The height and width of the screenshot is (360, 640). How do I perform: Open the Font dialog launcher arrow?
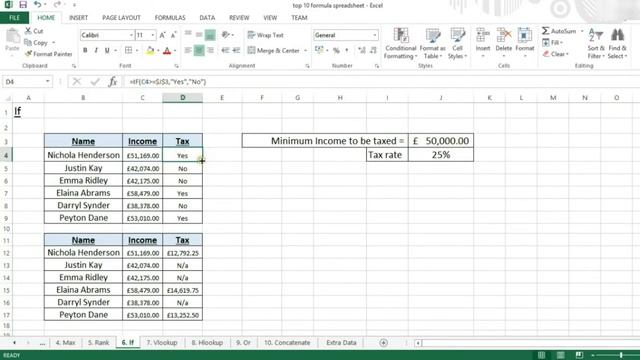pos(176,66)
